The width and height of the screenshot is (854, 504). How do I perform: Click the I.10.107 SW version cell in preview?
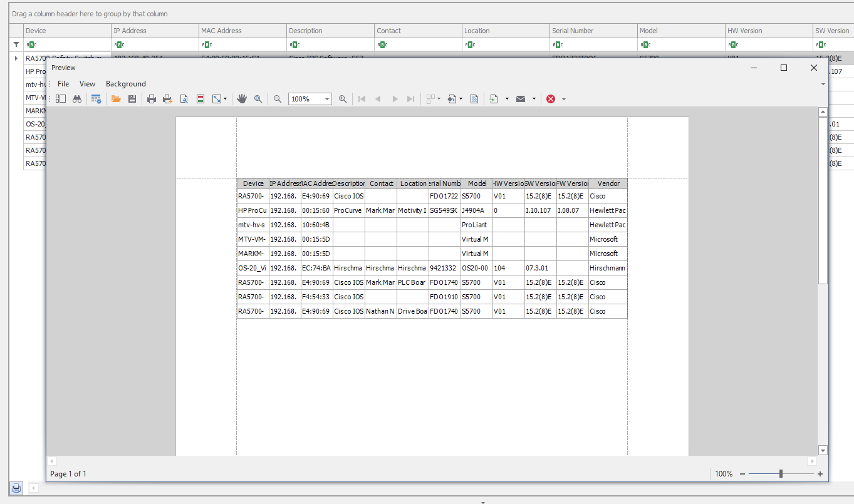[x=540, y=210]
